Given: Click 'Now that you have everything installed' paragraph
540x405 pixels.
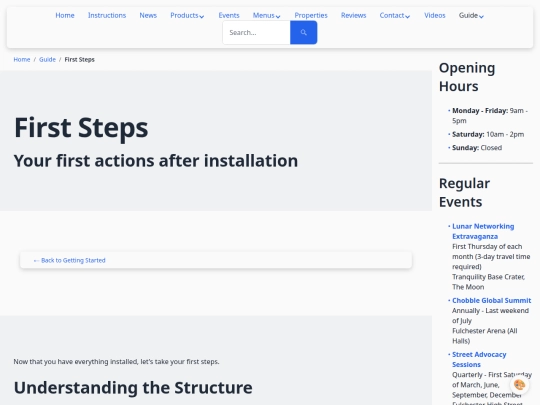Looking at the screenshot, I should pos(116,362).
